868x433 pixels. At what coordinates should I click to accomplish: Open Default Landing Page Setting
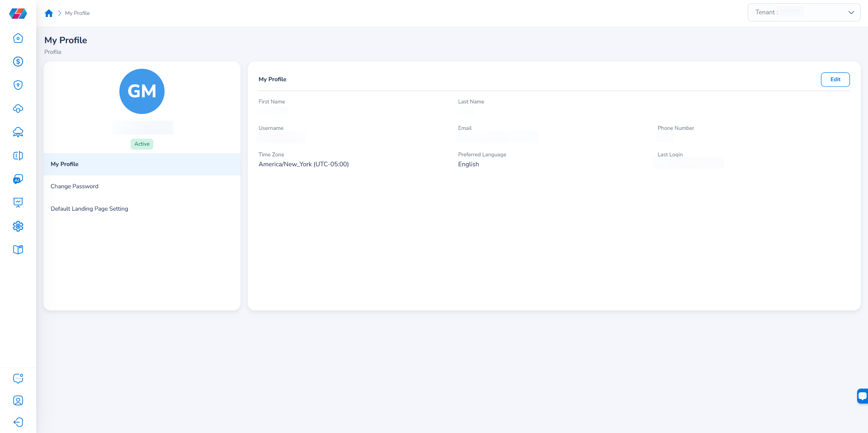pos(89,209)
